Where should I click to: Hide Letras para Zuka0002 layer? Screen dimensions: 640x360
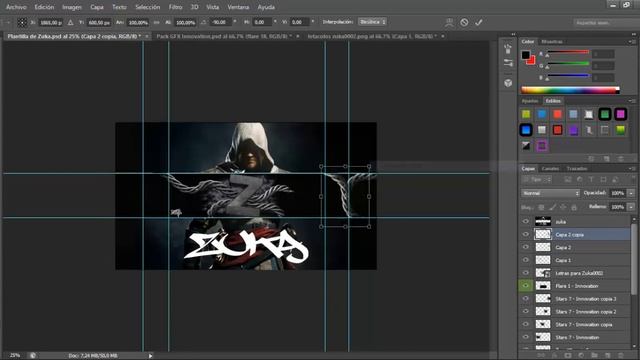[x=526, y=273]
